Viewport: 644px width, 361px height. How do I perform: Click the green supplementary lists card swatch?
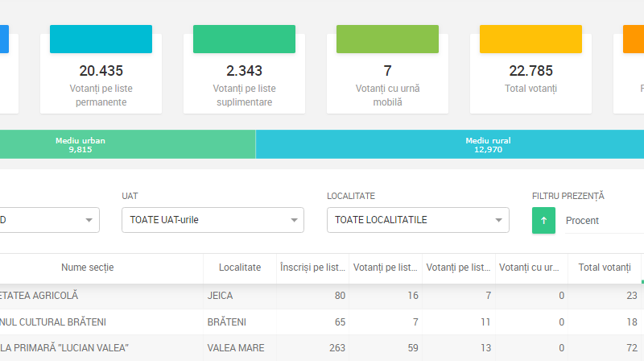click(244, 39)
